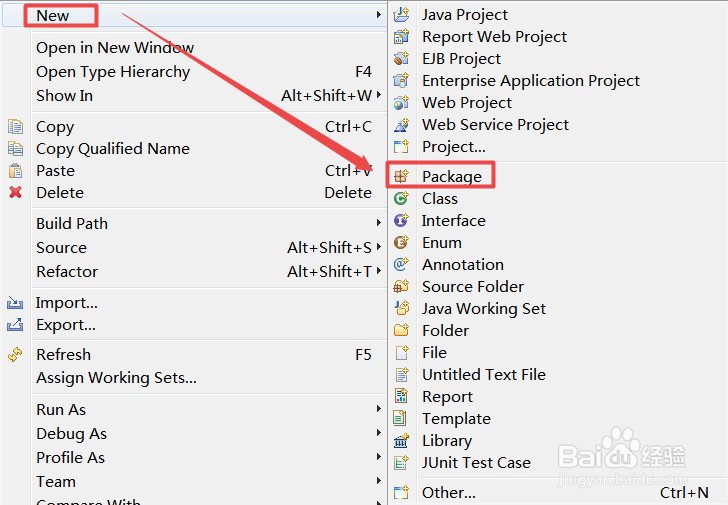Open the New submenu arrow

pos(379,15)
